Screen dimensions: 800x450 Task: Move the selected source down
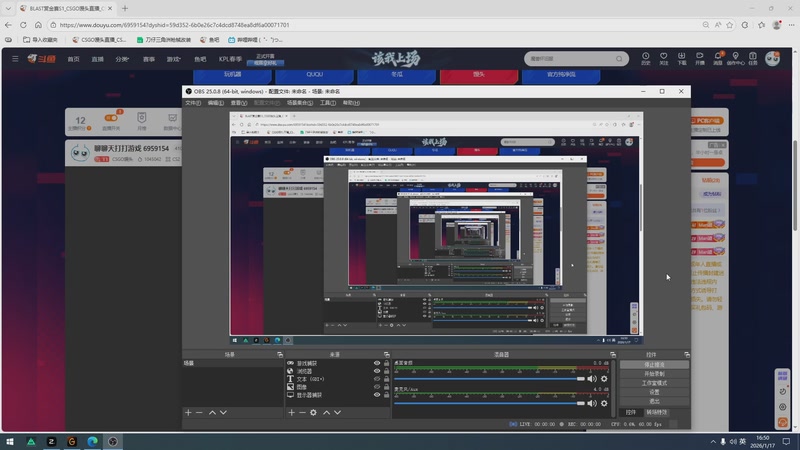(337, 412)
